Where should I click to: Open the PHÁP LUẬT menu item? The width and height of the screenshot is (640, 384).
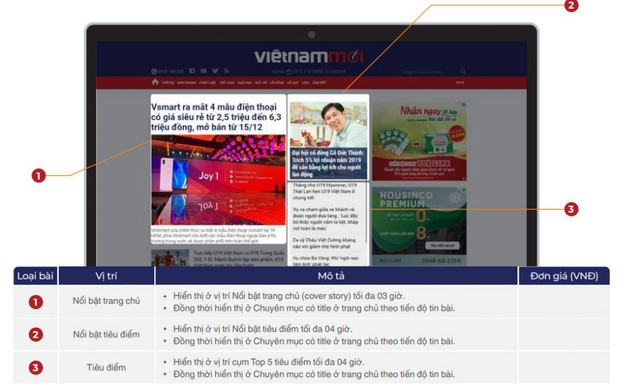coord(207,82)
